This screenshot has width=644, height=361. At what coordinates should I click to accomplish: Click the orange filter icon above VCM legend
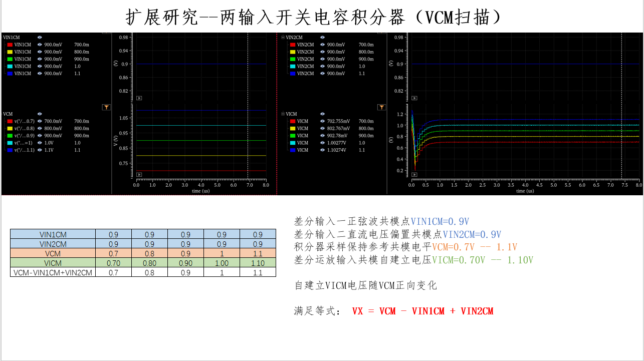pyautogui.click(x=106, y=107)
